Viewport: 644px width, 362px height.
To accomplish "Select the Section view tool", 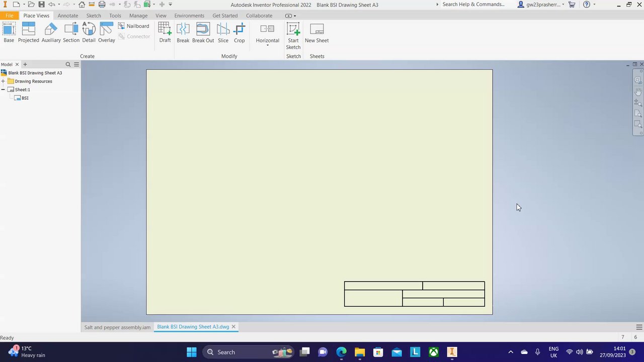I will click(71, 33).
